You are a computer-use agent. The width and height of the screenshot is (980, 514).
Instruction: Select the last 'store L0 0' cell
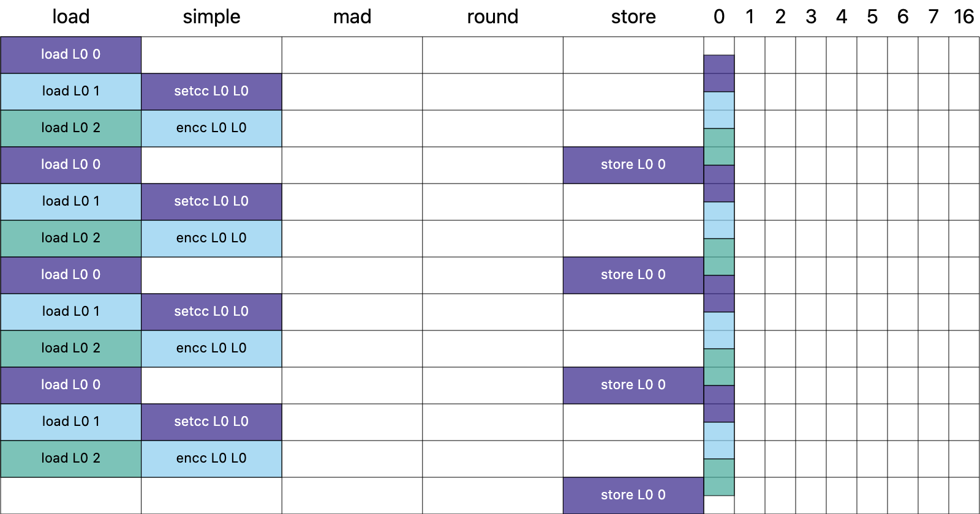633,495
